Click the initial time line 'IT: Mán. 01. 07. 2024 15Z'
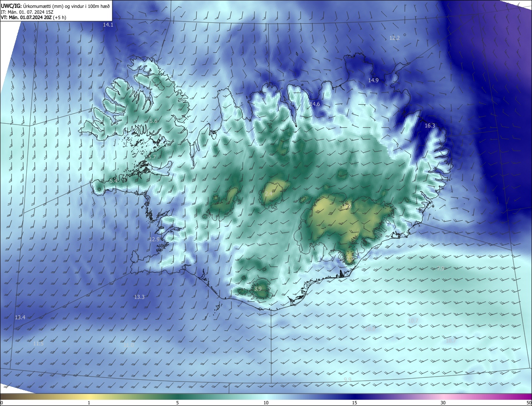This screenshot has height=406, width=532. (x=27, y=12)
